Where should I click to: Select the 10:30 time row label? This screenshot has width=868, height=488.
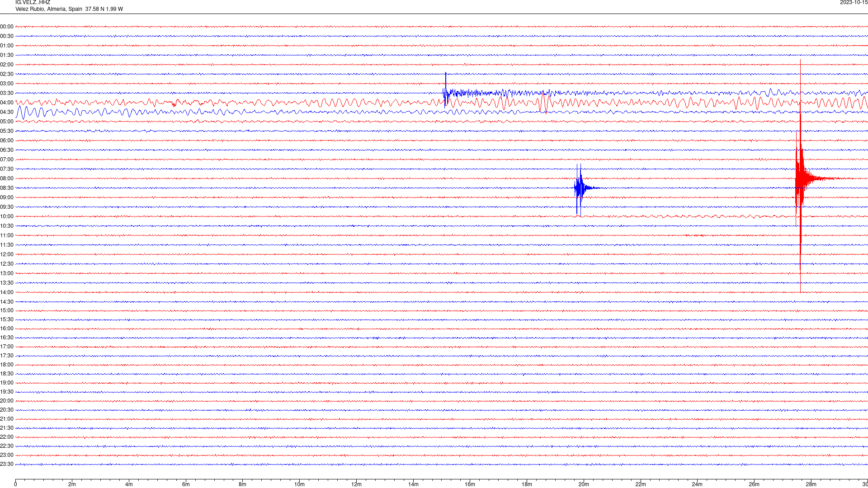click(x=7, y=226)
